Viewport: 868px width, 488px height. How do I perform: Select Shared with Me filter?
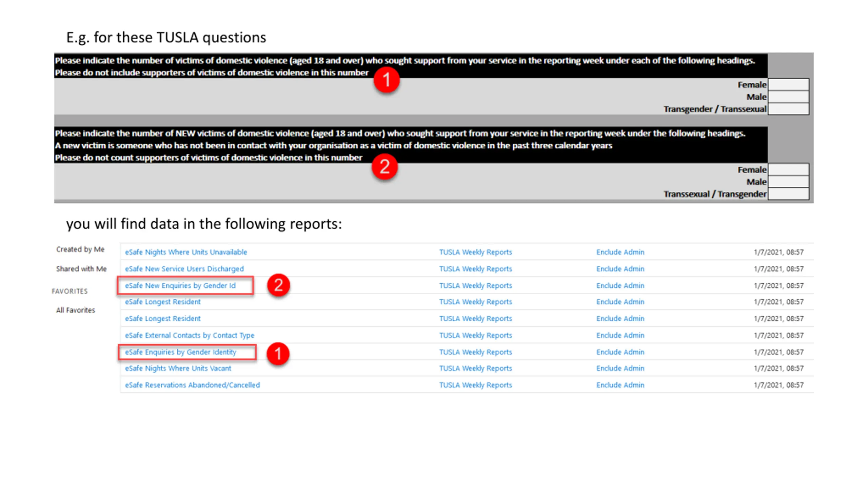pyautogui.click(x=81, y=269)
